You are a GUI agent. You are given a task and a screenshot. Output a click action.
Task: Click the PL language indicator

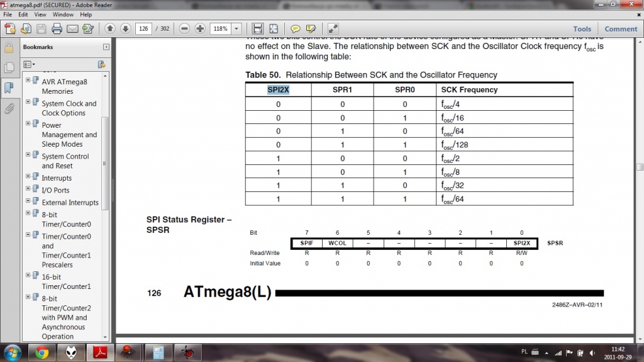click(524, 352)
